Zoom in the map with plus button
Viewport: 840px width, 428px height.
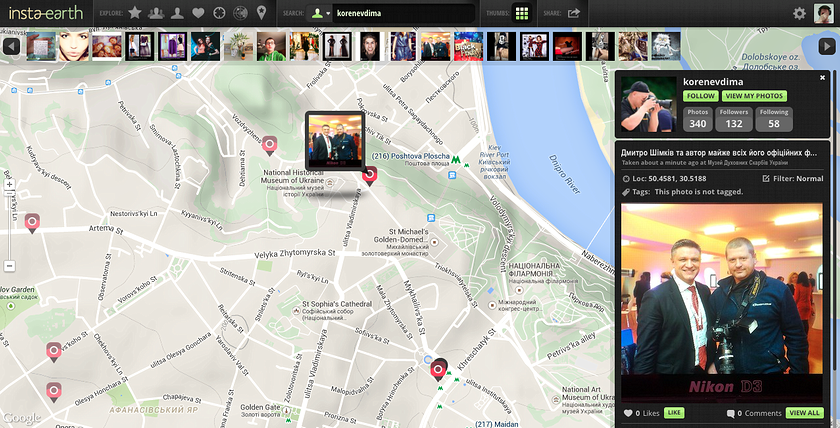tap(9, 184)
